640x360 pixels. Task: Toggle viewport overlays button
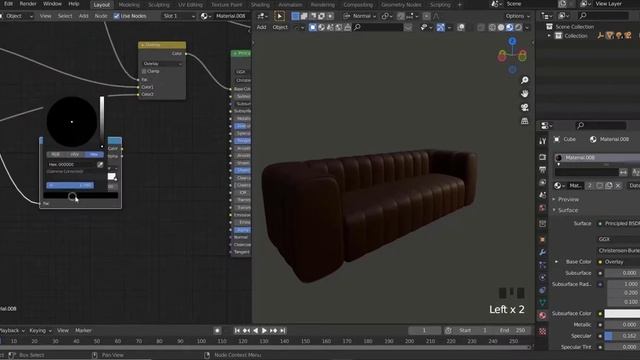(461, 27)
